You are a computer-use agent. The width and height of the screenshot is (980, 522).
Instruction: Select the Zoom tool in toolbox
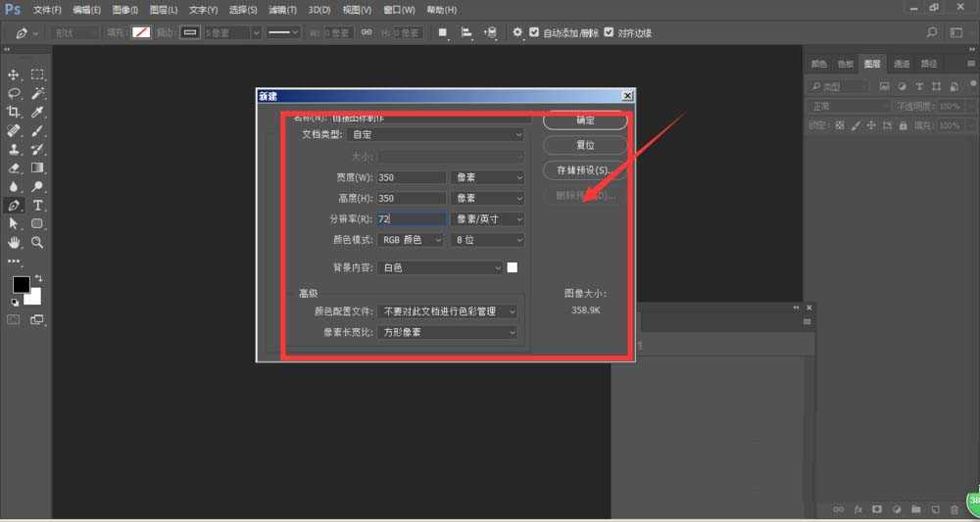click(37, 242)
